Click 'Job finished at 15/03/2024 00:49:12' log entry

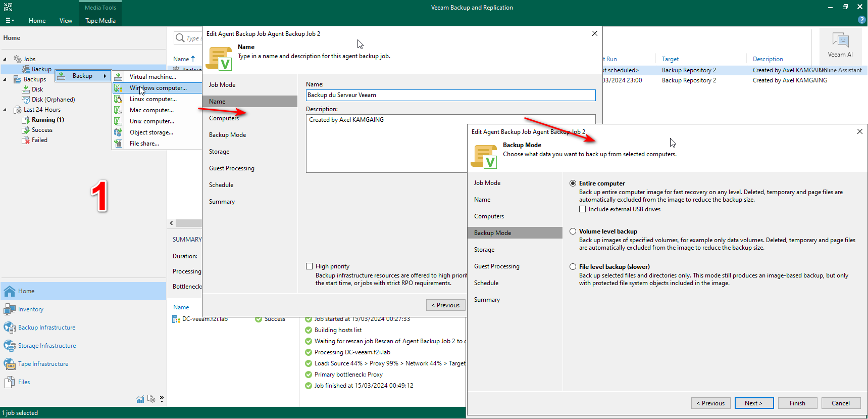364,386
